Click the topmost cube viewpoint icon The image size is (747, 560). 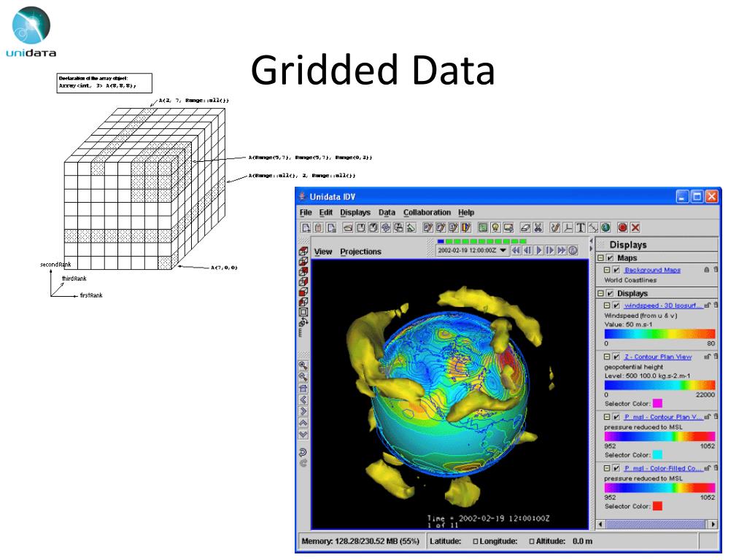[303, 251]
